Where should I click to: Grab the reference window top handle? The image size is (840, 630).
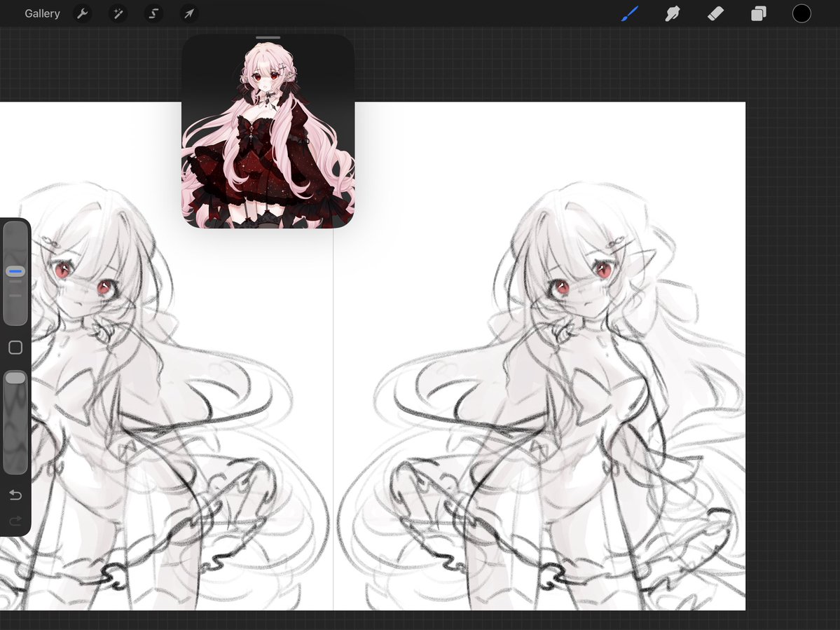pos(268,38)
